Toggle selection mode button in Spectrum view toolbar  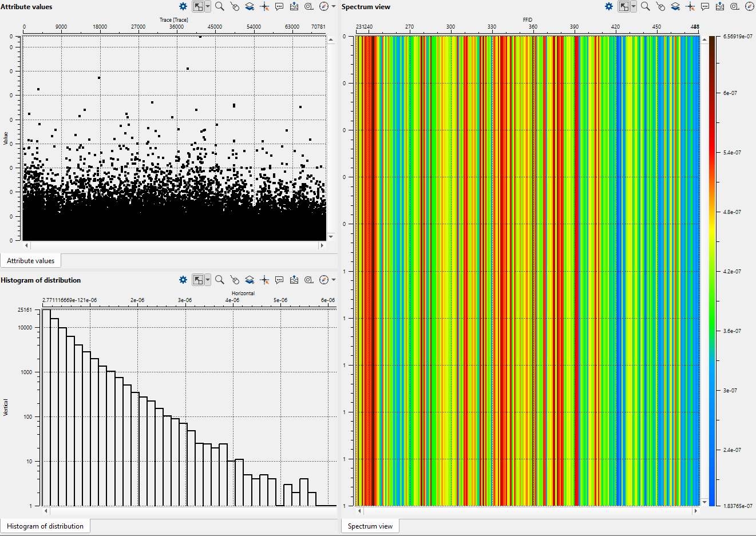(624, 6)
